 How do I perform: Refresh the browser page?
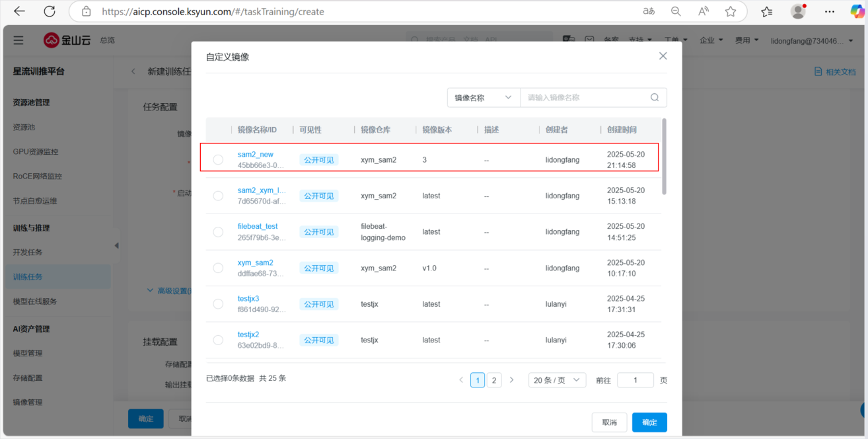point(50,11)
